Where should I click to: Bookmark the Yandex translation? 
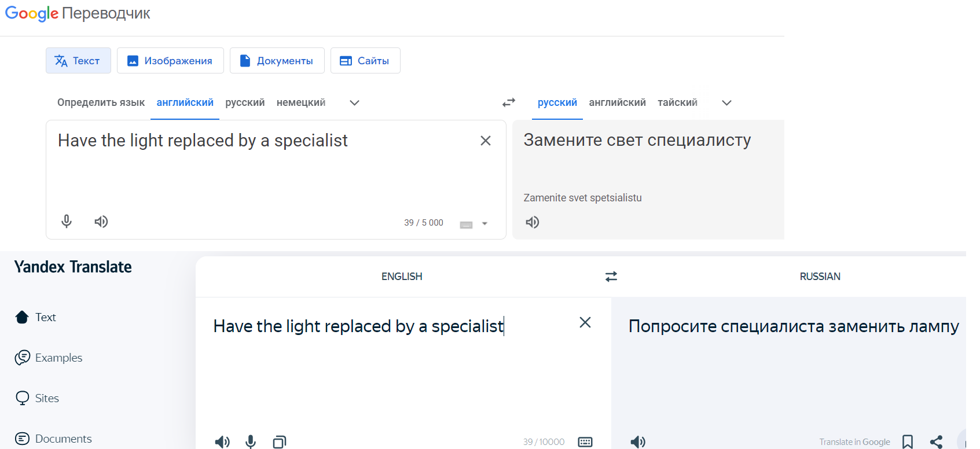coord(908,442)
